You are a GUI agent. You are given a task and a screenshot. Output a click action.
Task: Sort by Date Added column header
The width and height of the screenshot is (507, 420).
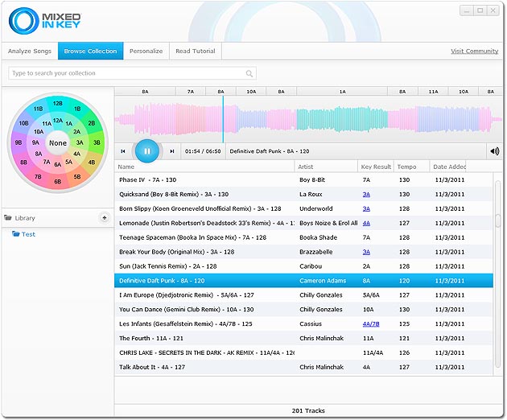point(447,167)
